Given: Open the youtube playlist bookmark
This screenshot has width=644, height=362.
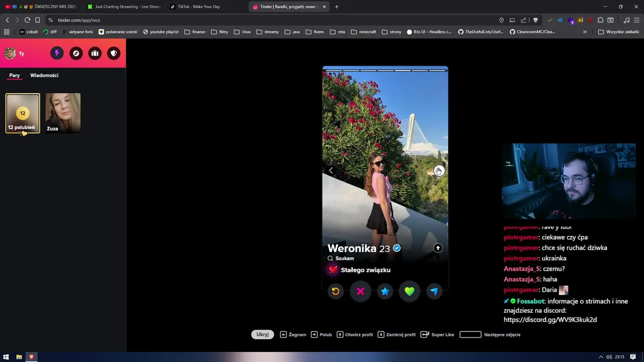Looking at the screenshot, I should coord(160,32).
